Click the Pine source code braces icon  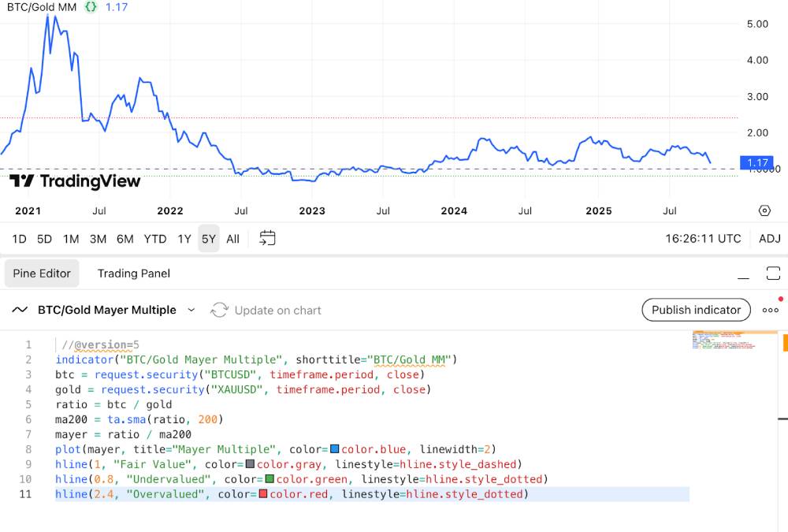point(91,7)
